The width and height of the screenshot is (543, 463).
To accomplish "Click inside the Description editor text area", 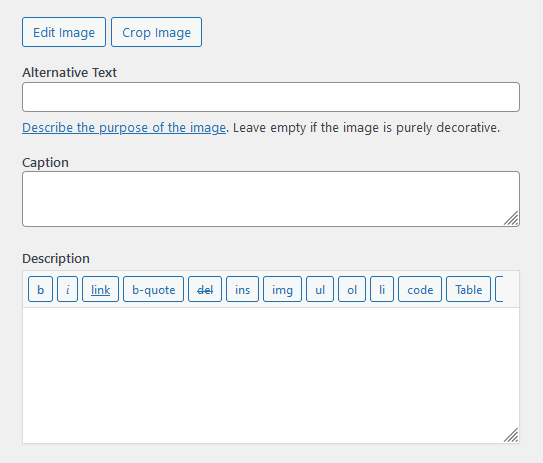I will click(x=271, y=375).
